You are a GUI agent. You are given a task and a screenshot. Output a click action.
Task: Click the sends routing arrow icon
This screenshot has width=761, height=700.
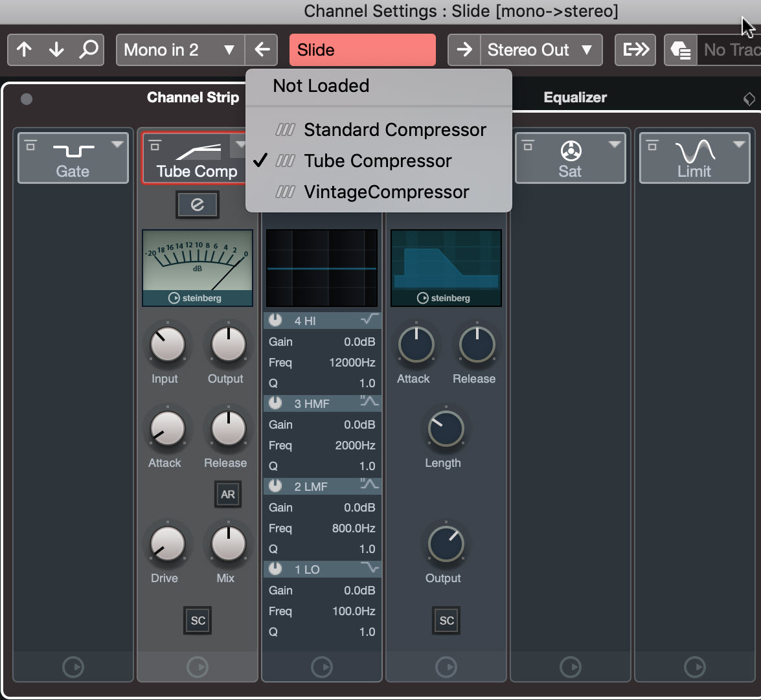click(x=635, y=50)
